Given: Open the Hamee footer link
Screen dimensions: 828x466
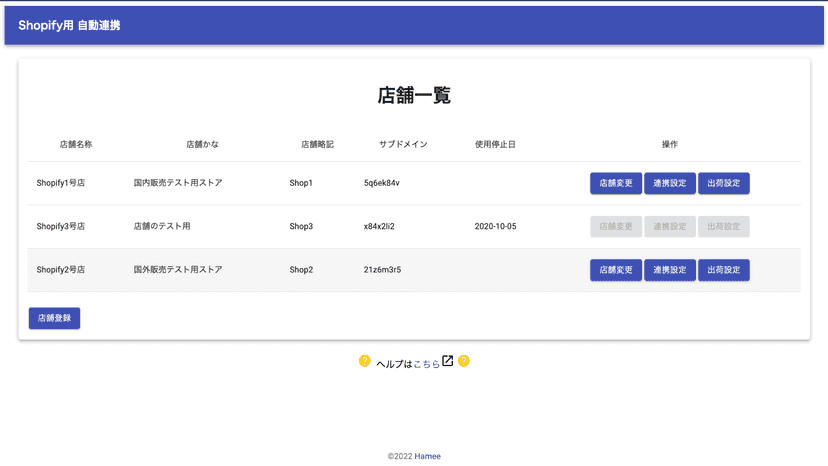Looking at the screenshot, I should click(x=427, y=456).
